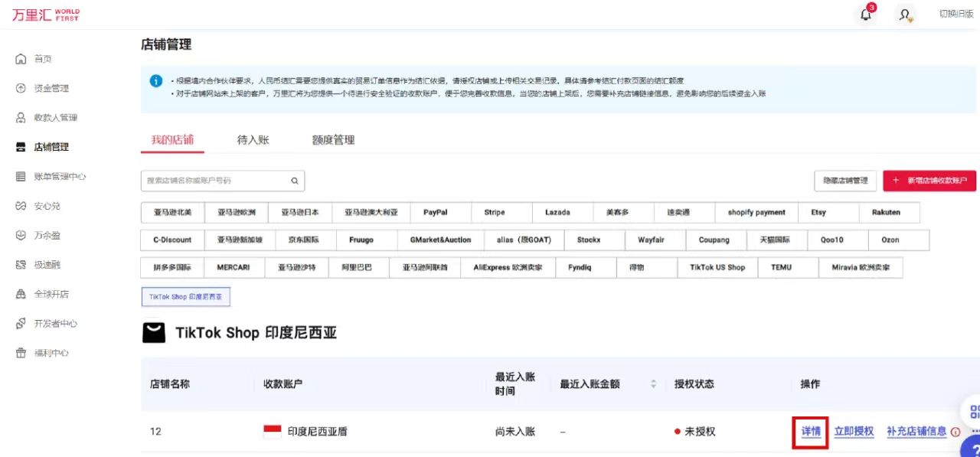Click the 资金管理 sidebar icon

tap(21, 88)
